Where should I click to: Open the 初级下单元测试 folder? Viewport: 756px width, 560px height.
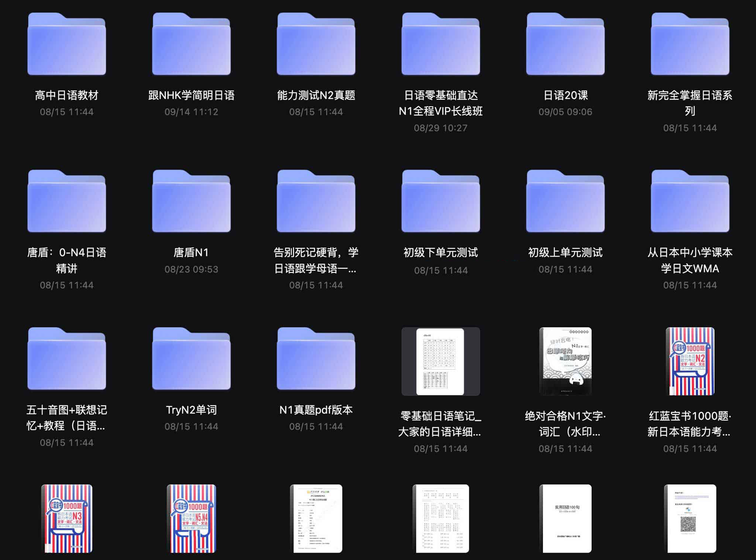tap(441, 201)
